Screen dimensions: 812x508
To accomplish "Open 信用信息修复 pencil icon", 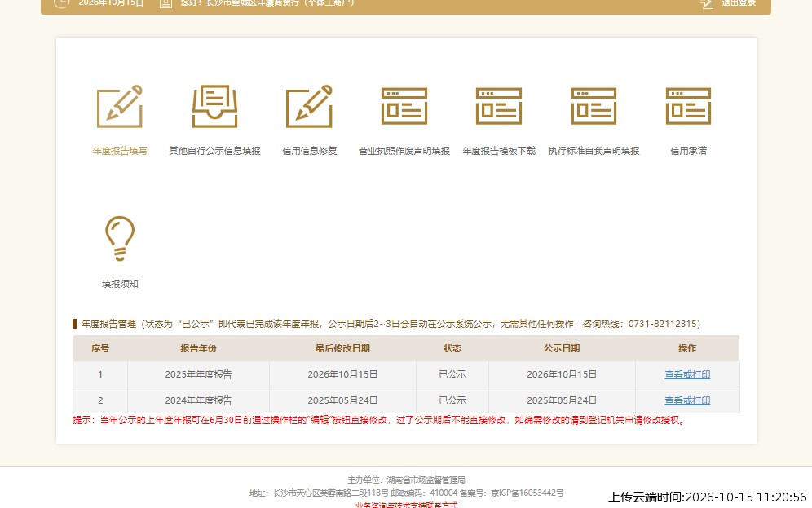I will 309,106.
